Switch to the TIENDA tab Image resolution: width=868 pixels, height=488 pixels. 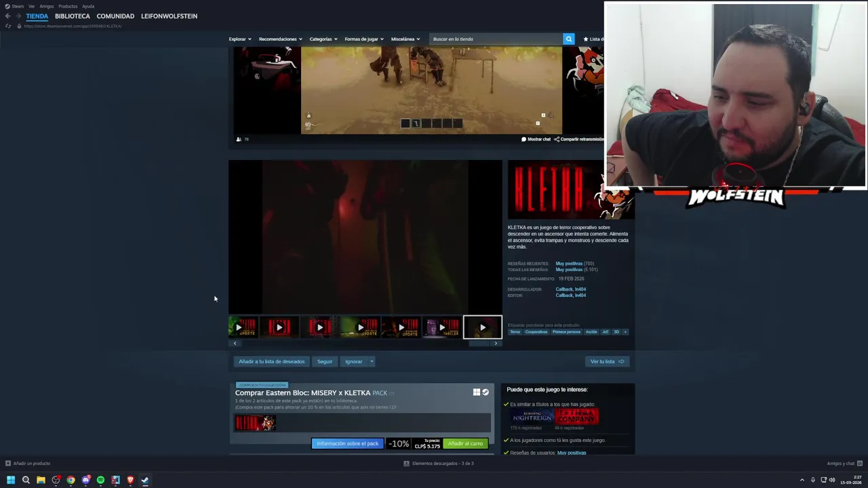coord(37,16)
